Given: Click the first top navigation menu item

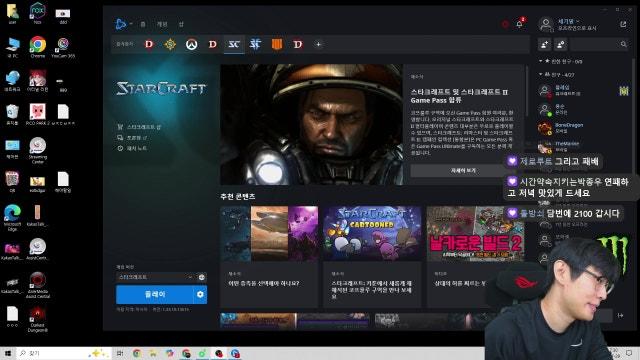Looking at the screenshot, I should [143, 24].
